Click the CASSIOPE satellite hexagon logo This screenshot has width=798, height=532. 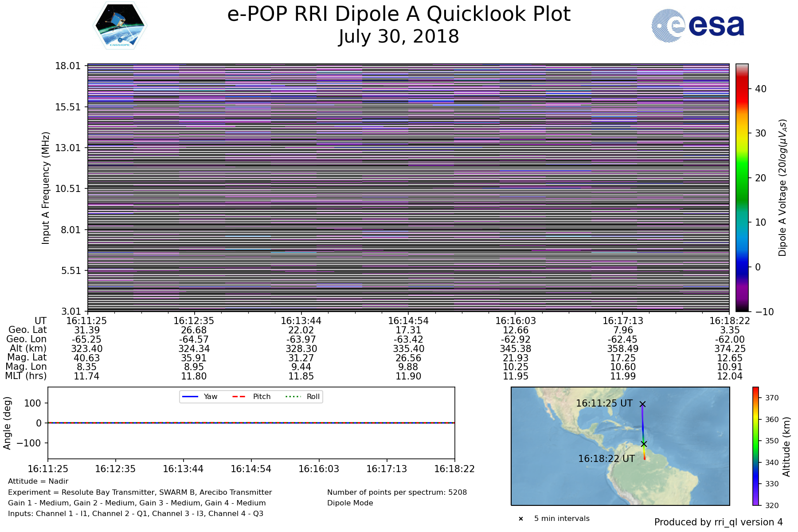pos(120,26)
